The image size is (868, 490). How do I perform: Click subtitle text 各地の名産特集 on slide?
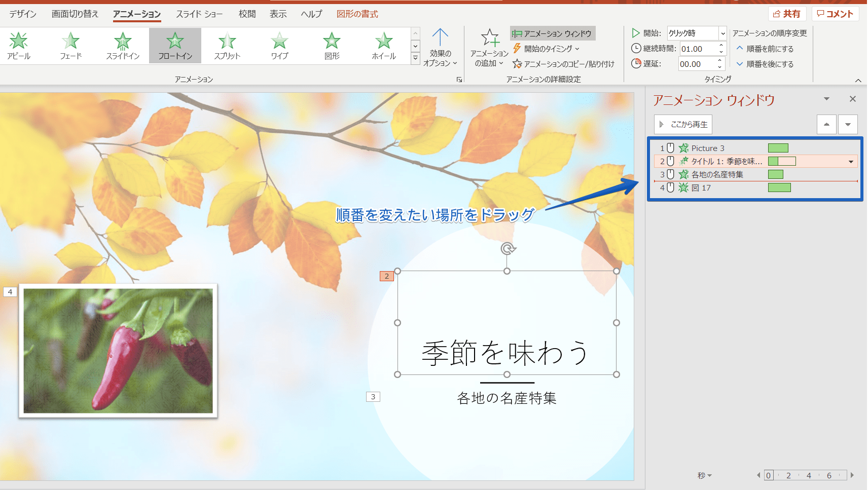pos(507,398)
